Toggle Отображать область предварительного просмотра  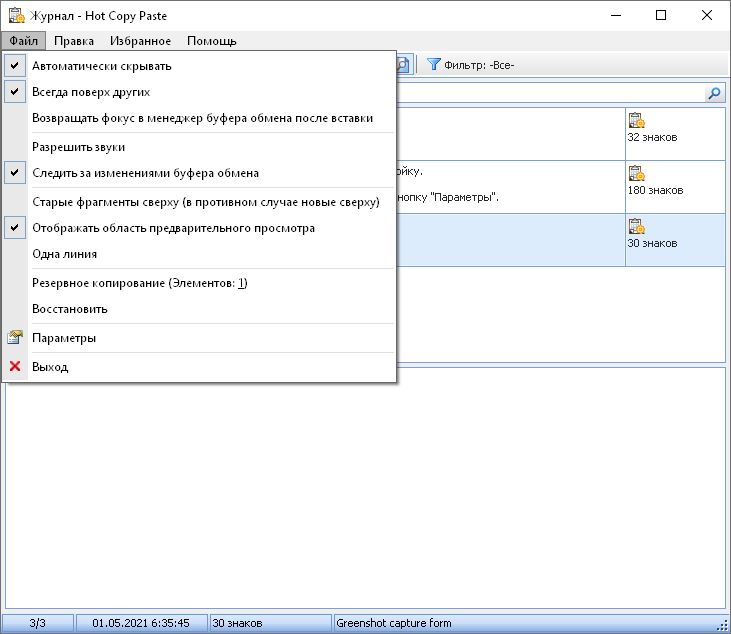199,228
